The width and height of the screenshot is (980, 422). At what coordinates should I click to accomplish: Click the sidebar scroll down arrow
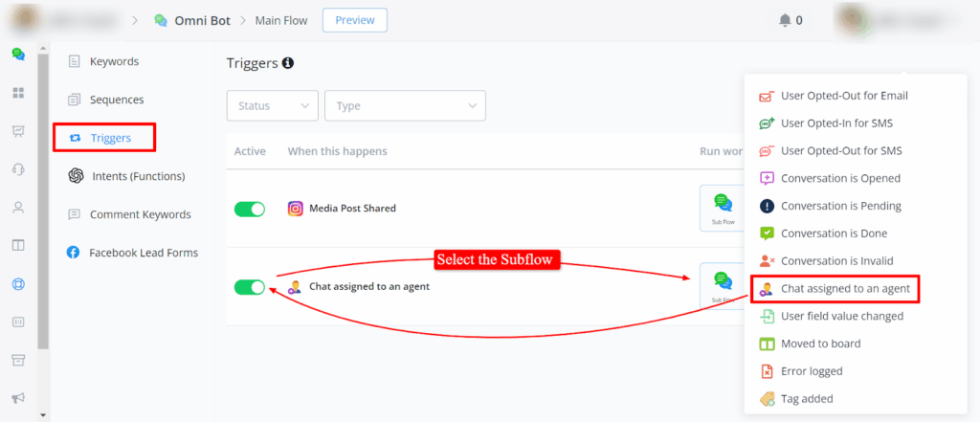point(43,415)
